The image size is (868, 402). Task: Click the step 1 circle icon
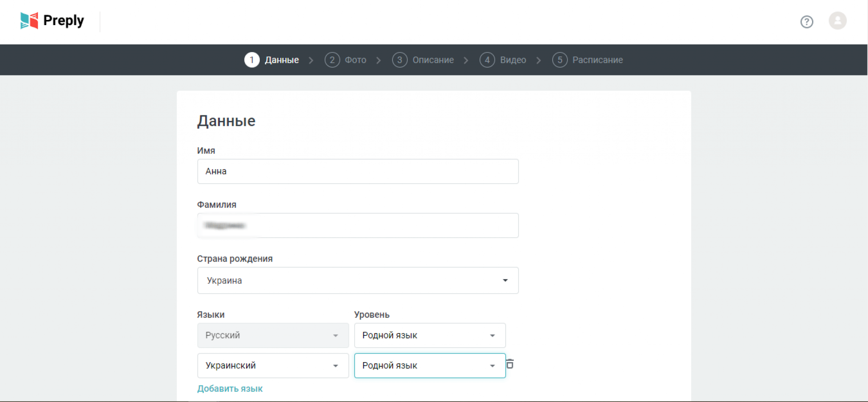[x=252, y=60]
